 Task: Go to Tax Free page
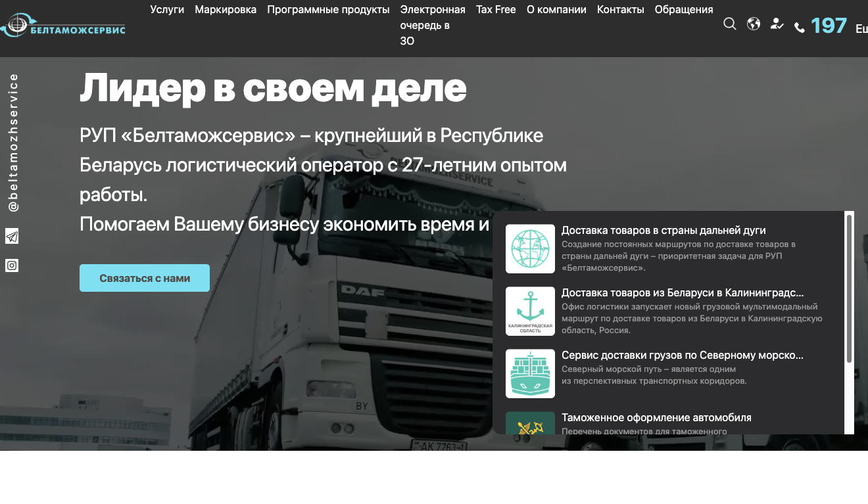(x=496, y=9)
